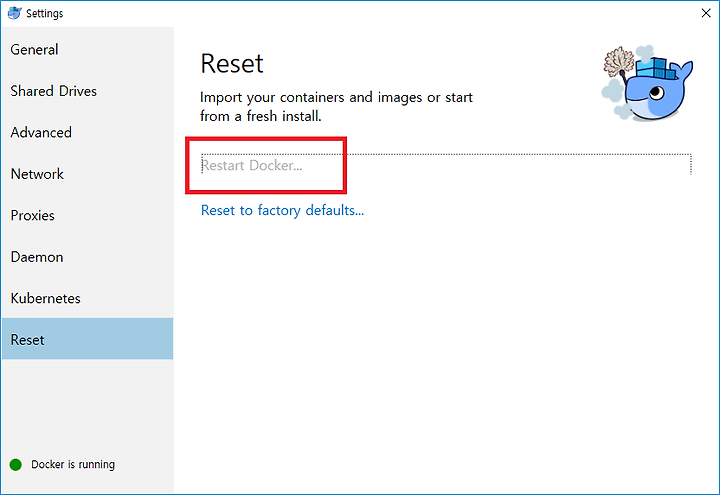Switch to Shared Drives settings
Image resolution: width=720 pixels, height=495 pixels.
(87, 91)
